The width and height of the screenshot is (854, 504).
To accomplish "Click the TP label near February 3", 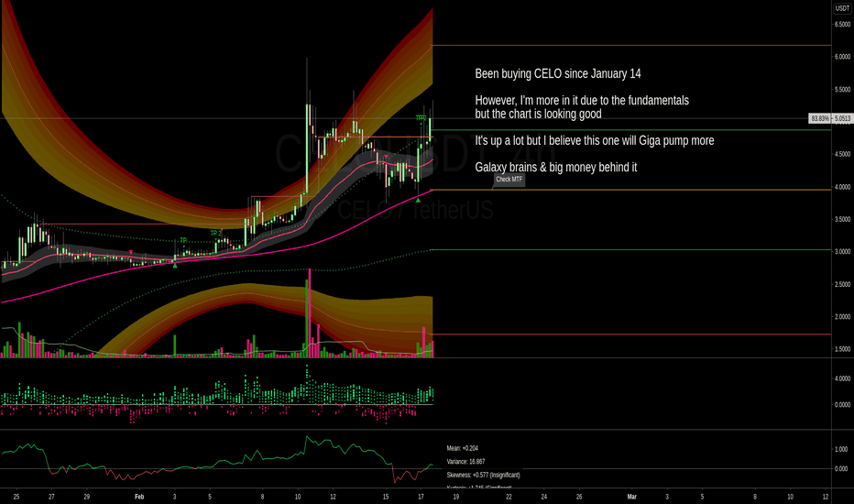I will pyautogui.click(x=183, y=240).
